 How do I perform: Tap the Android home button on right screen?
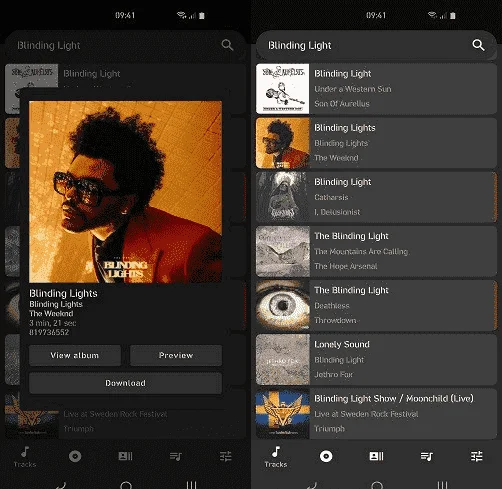377,485
